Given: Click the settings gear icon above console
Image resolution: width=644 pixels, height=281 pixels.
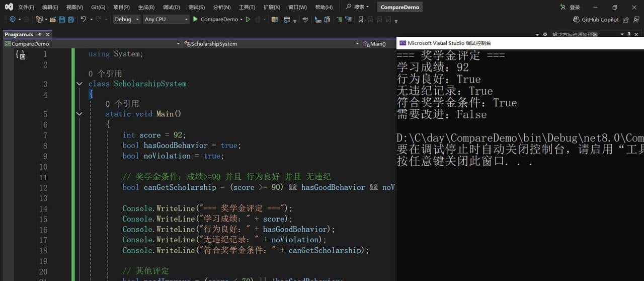Looking at the screenshot, I should pyautogui.click(x=545, y=34).
